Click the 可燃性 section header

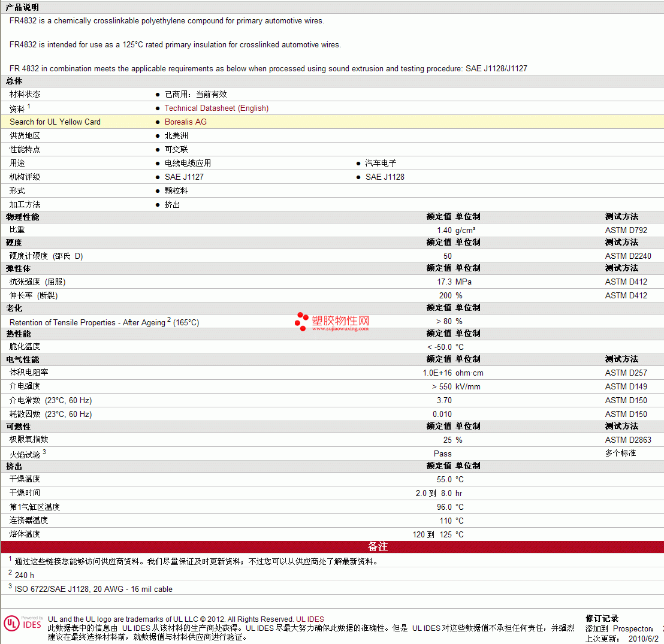point(18,427)
